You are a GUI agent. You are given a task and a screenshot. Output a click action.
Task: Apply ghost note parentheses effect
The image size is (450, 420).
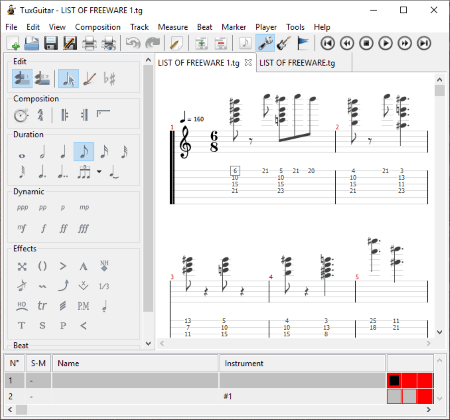coord(42,266)
